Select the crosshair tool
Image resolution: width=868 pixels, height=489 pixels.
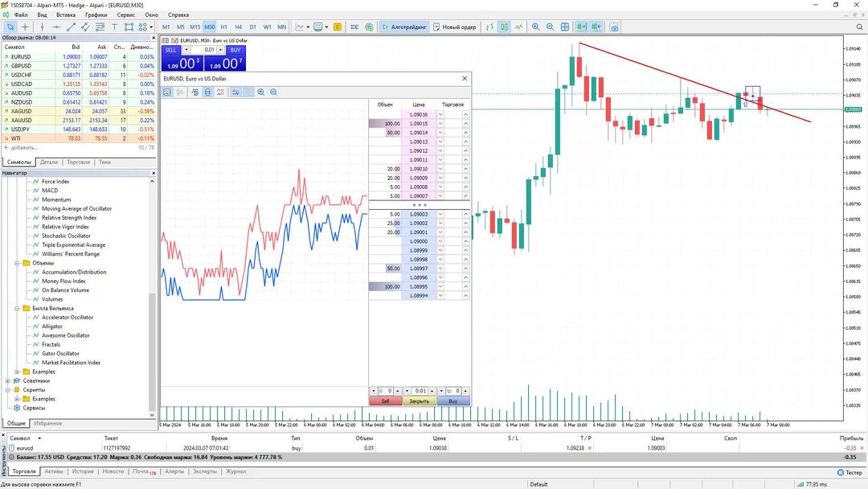(26, 27)
